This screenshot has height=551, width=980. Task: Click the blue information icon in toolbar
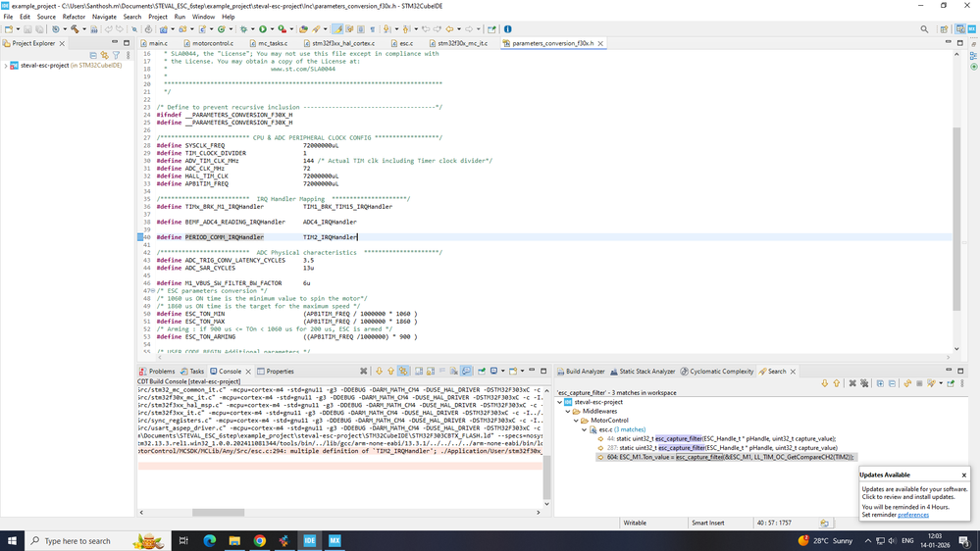pos(507,29)
